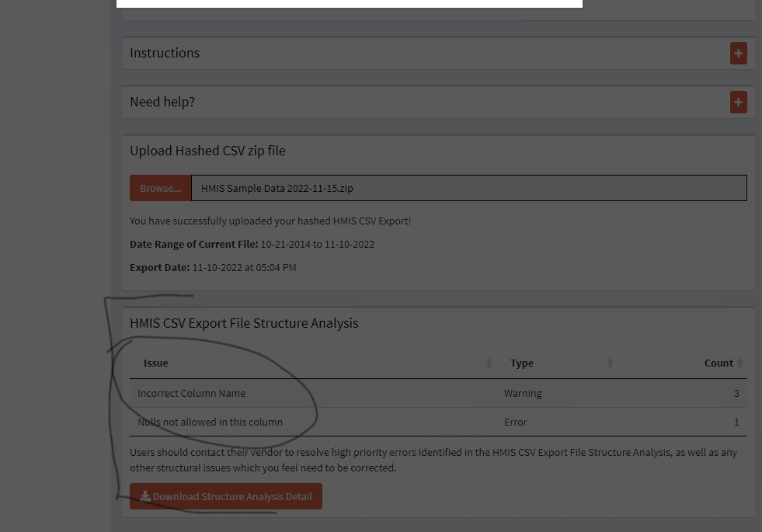Image resolution: width=762 pixels, height=532 pixels.
Task: Expand the Instructions section plus button
Action: coord(738,54)
